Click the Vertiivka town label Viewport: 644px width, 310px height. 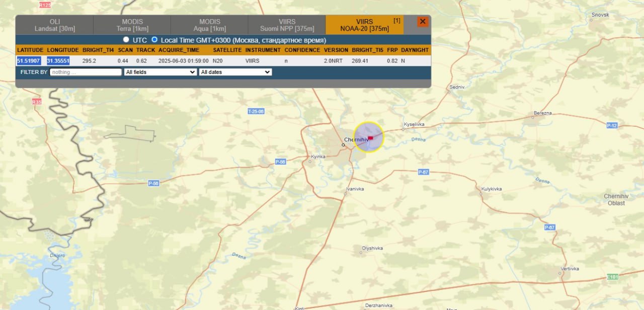[571, 269]
